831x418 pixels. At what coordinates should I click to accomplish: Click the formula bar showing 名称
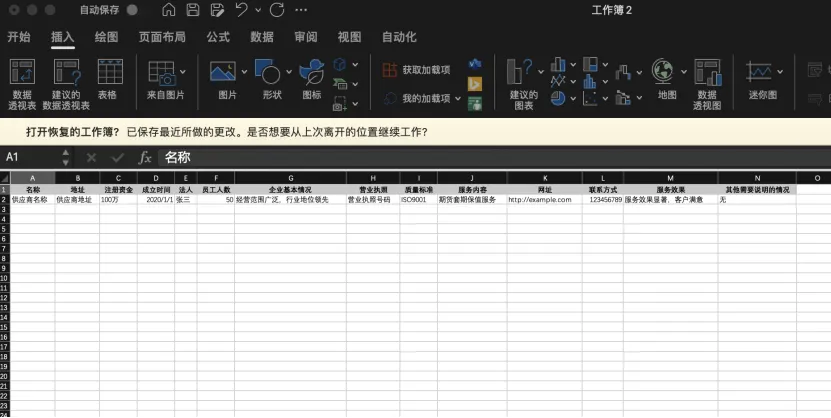[493, 157]
